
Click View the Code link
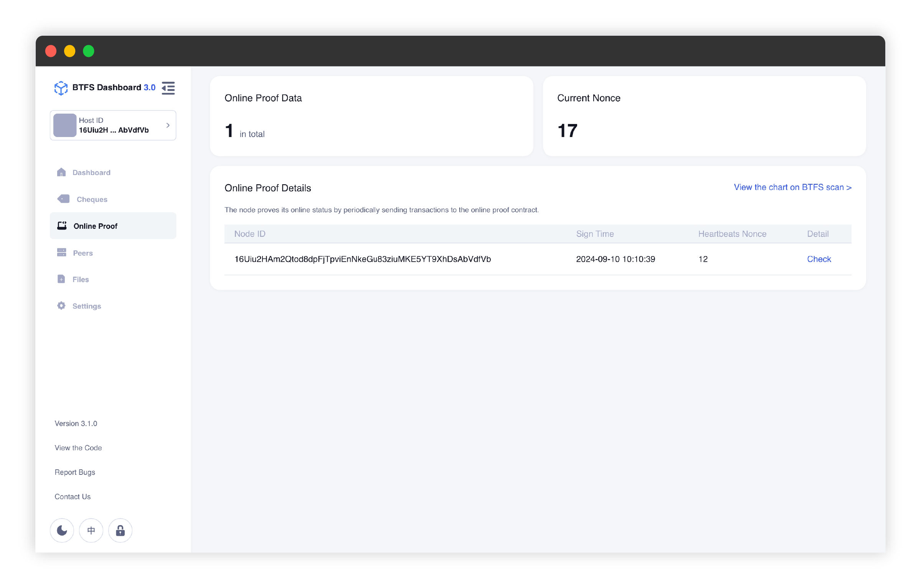click(x=79, y=447)
